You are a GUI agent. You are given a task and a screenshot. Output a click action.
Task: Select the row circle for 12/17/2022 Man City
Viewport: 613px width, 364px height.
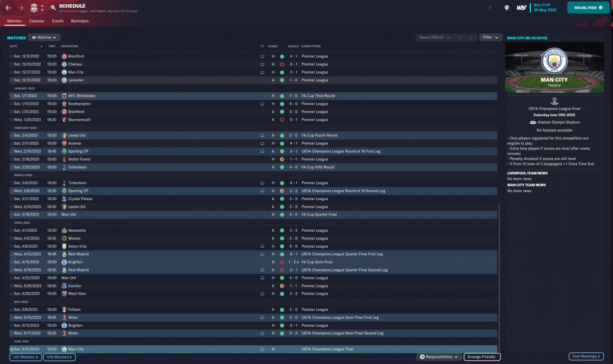point(11,72)
